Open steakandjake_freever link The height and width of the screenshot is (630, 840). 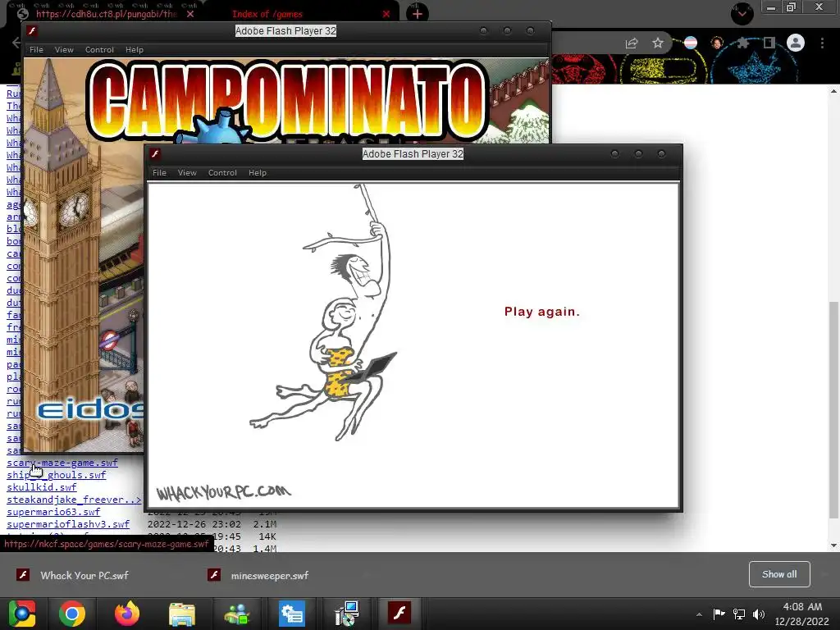[74, 500]
